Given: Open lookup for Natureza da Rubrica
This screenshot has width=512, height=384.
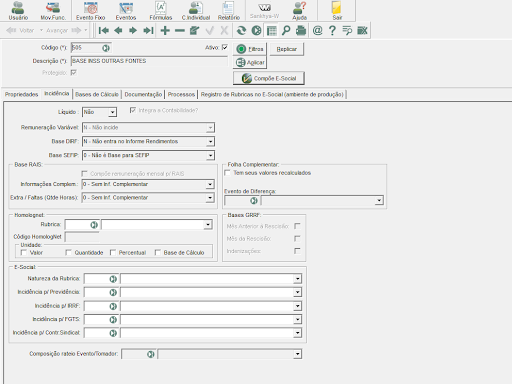Looking at the screenshot, I should tap(113, 279).
